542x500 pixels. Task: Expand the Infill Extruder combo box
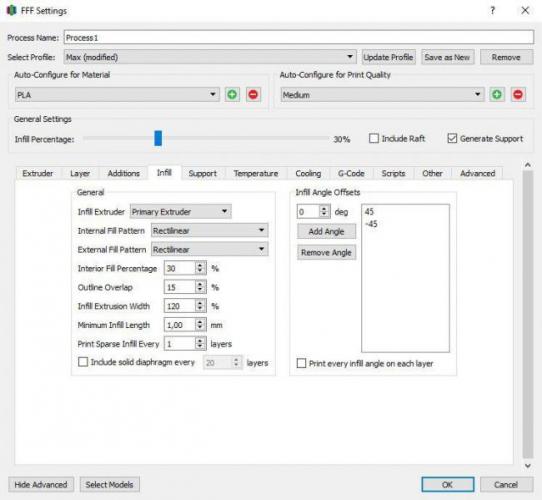[x=180, y=211]
